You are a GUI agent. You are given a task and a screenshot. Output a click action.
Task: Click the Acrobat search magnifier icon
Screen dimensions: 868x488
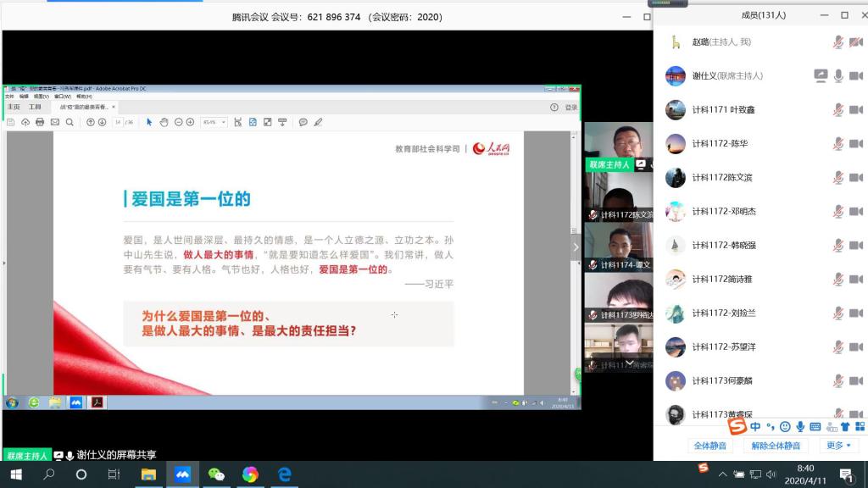(68, 122)
